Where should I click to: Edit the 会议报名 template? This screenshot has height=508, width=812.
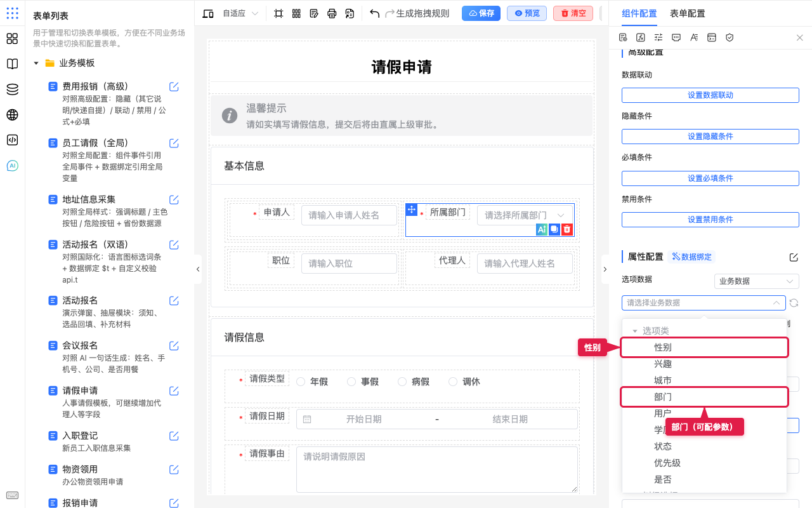point(174,345)
